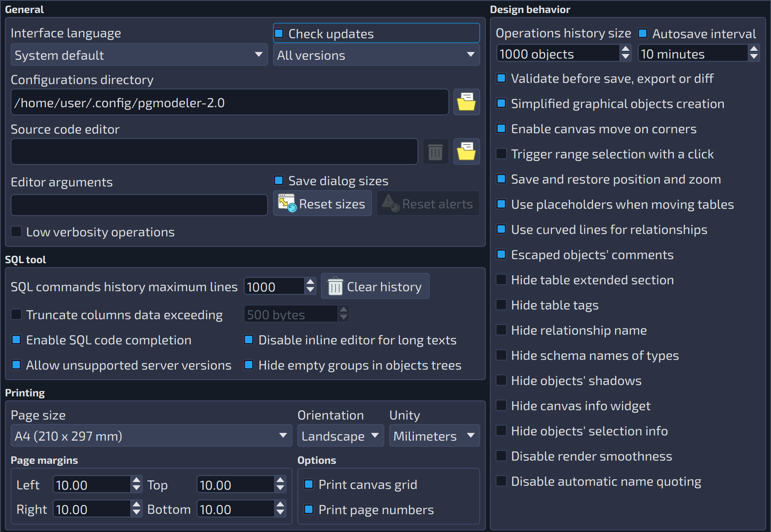This screenshot has width=771, height=532.
Task: Browse for the configurations directory folder
Action: pos(466,102)
